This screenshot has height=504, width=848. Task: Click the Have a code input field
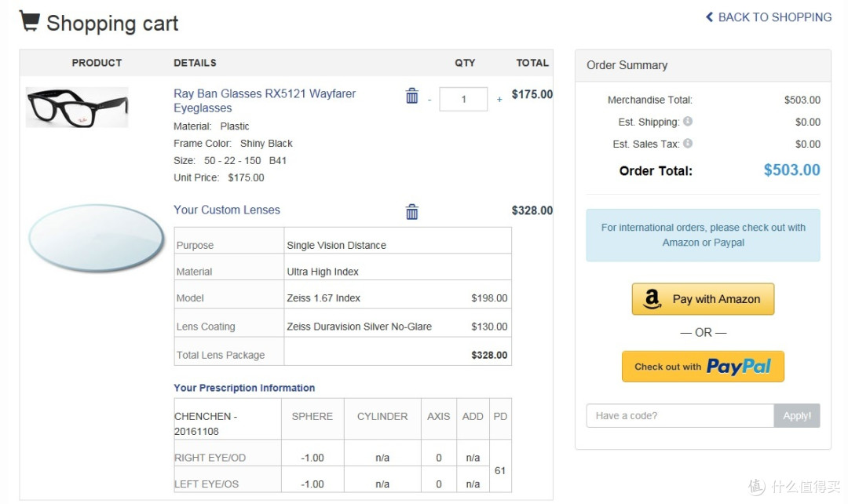680,416
